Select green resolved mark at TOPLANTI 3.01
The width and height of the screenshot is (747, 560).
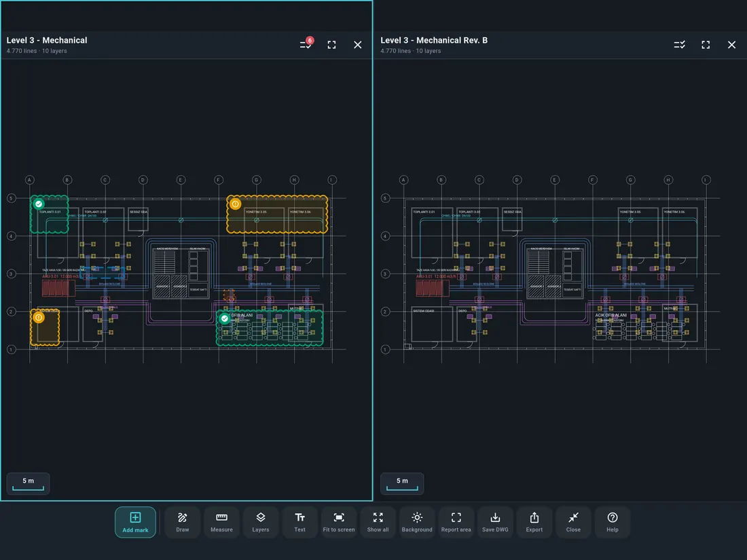click(x=39, y=204)
